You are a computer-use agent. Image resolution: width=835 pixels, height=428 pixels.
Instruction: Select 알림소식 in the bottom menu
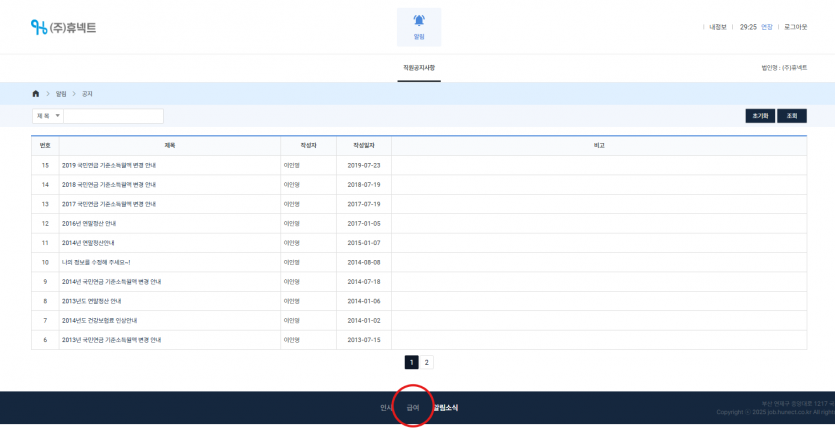point(445,408)
